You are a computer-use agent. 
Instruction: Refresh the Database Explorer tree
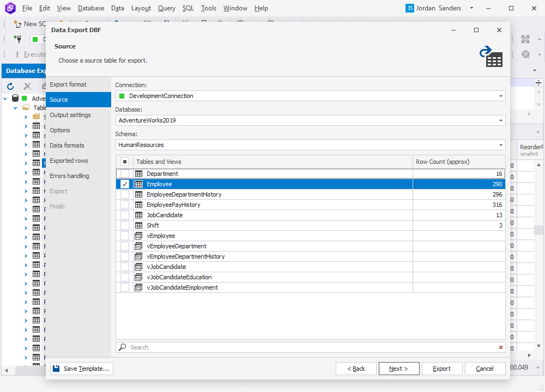click(x=10, y=87)
